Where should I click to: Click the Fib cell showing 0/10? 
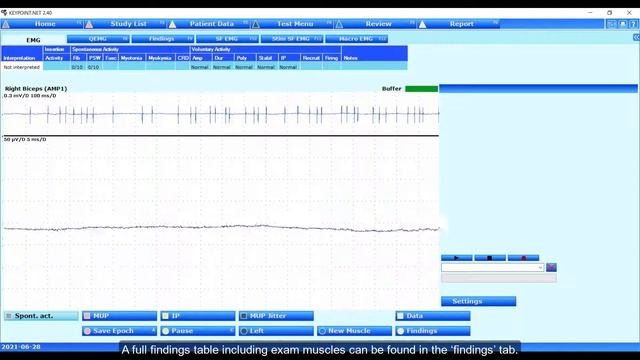coord(77,67)
